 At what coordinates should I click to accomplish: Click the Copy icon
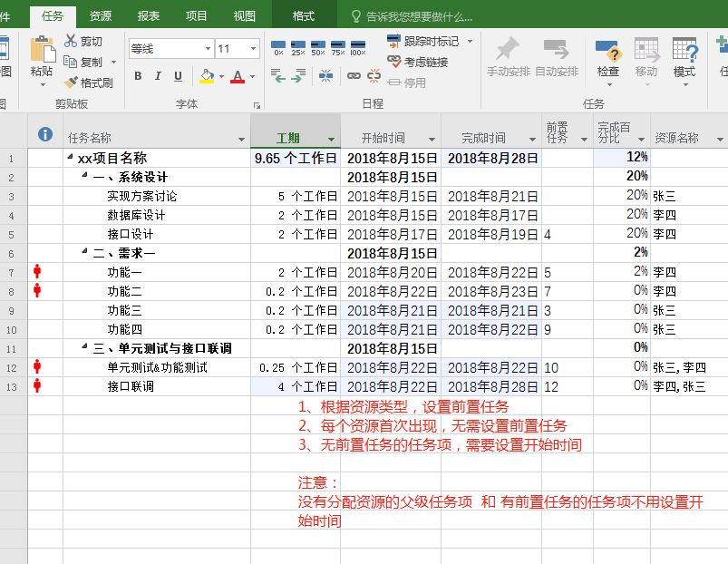[x=70, y=62]
